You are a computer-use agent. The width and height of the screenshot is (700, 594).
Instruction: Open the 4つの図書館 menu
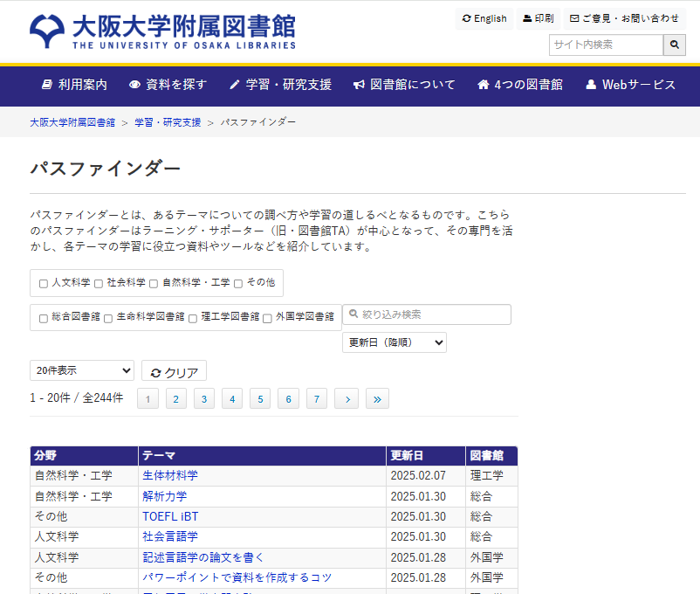click(x=520, y=85)
